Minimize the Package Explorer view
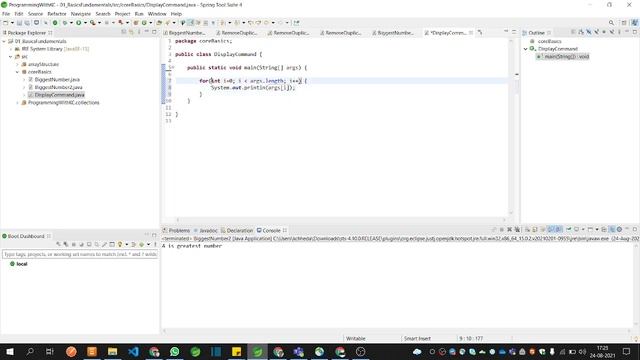The width and height of the screenshot is (640, 360). pos(147,32)
